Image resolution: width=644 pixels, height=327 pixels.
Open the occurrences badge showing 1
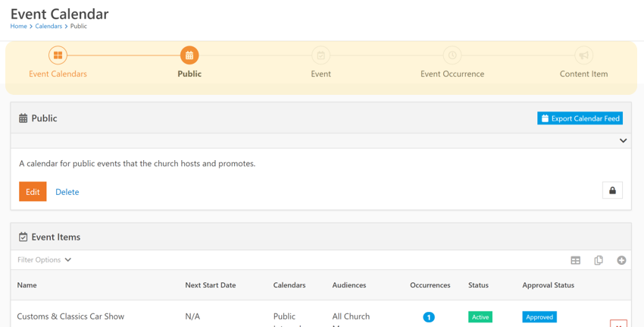tap(429, 317)
